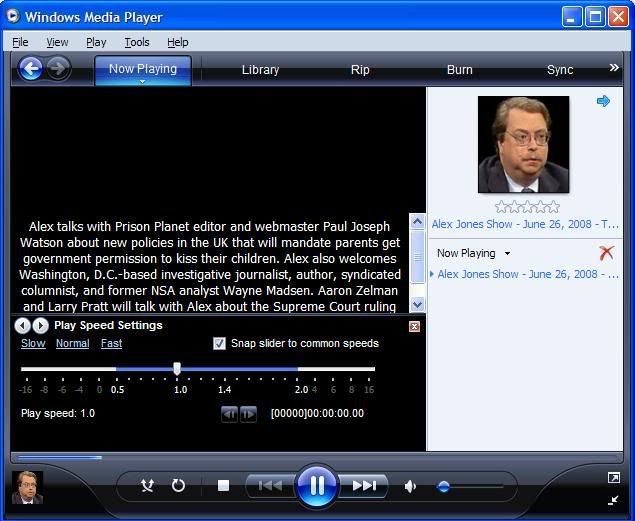Click the Windows Media Player title icon
The image size is (635, 521).
[13, 16]
